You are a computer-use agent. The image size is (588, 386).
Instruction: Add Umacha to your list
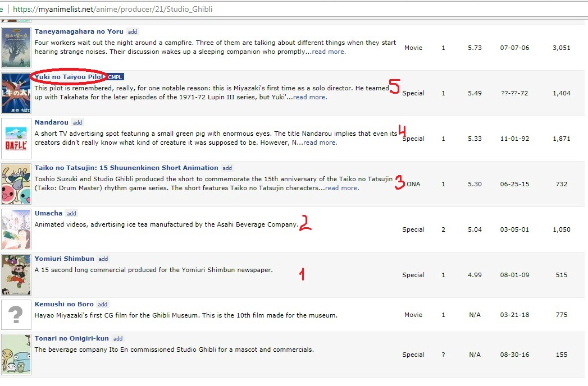(72, 213)
